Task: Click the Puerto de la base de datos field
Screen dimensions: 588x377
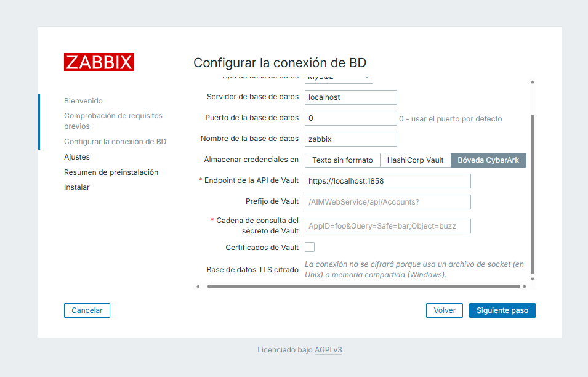Action: click(350, 118)
